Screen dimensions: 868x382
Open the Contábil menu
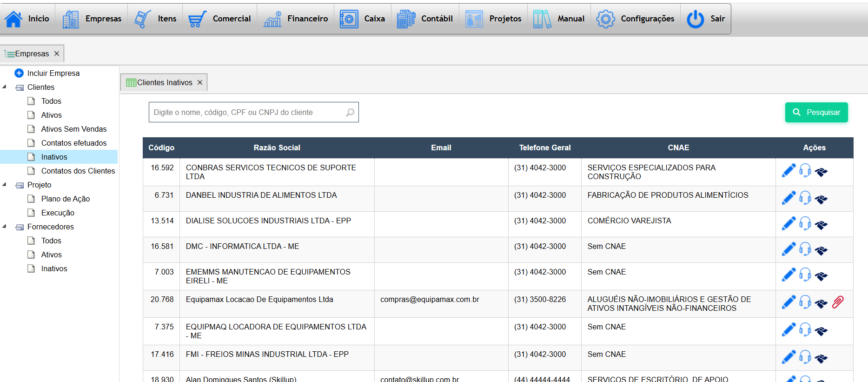click(425, 19)
